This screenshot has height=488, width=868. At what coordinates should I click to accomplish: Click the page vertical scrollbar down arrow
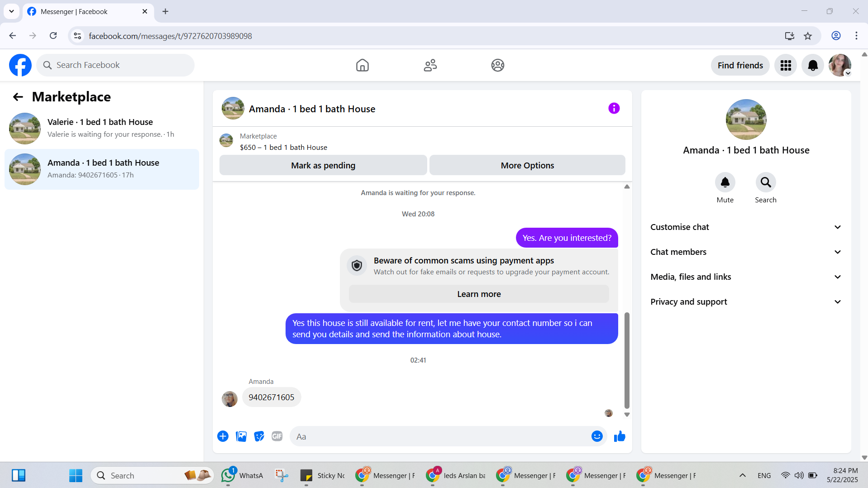click(x=864, y=458)
